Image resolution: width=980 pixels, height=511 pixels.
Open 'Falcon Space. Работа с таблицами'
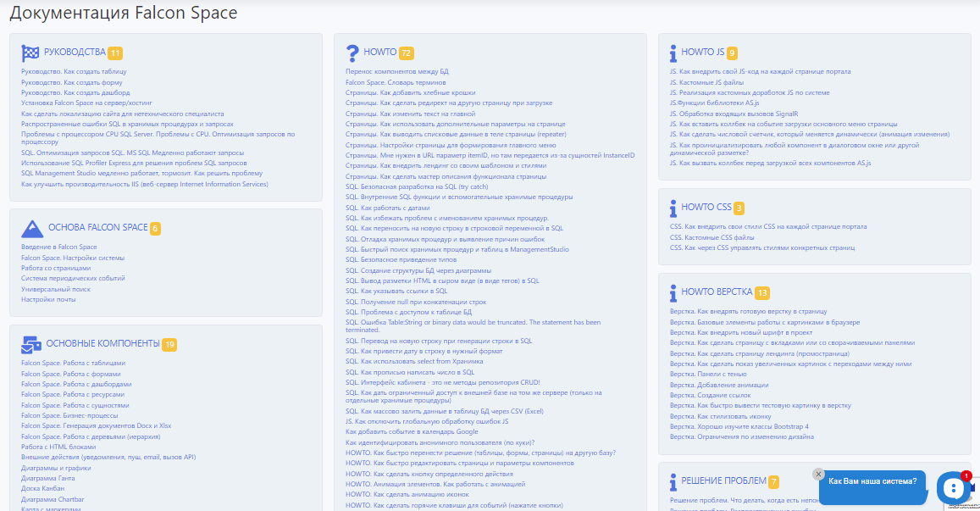[x=73, y=364]
